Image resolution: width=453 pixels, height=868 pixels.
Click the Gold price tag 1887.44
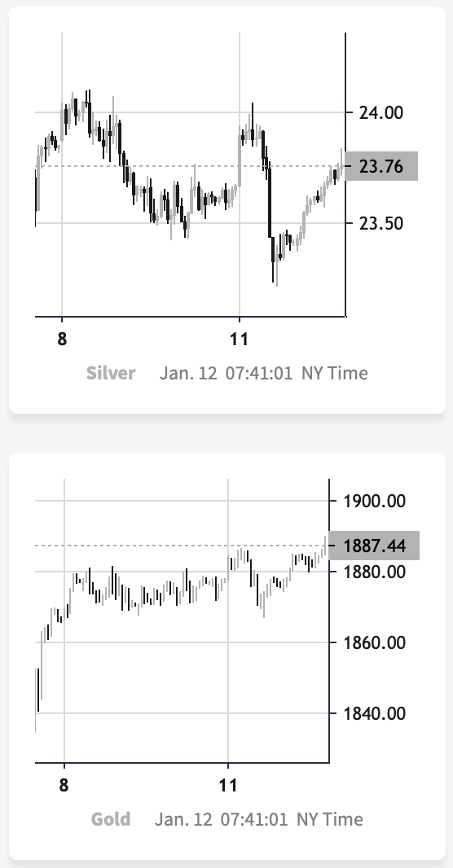[x=374, y=546]
